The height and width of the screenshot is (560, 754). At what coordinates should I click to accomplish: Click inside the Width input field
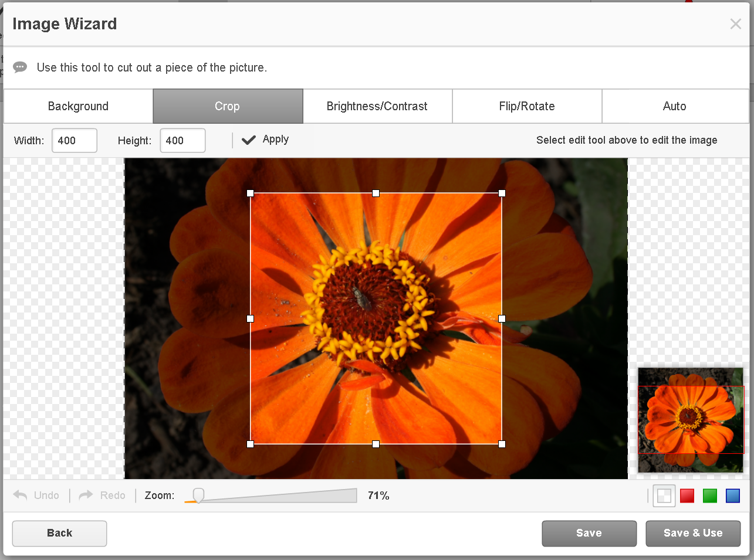click(74, 140)
